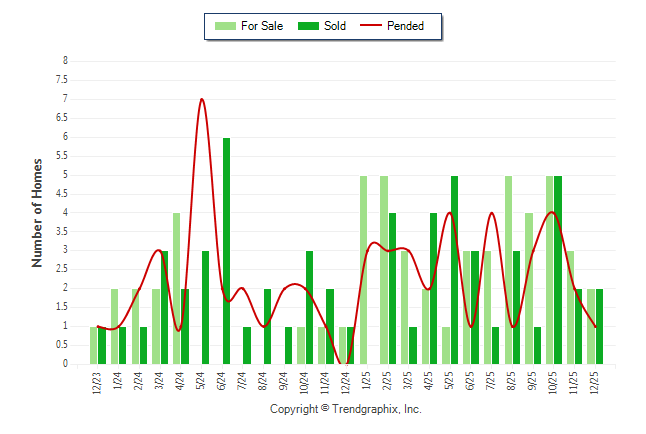Viewport: 646px width, 434px height.
Task: Click the Pended line peak at 5/24
Action: pyautogui.click(x=202, y=99)
